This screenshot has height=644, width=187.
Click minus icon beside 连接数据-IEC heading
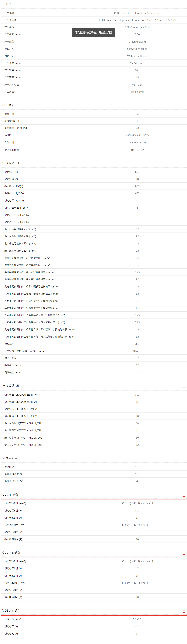(184, 165)
